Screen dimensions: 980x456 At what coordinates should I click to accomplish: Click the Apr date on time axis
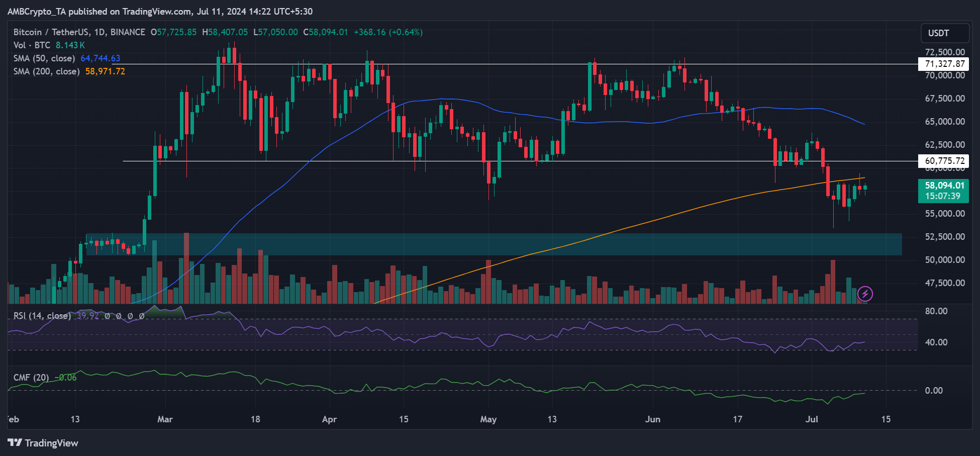pyautogui.click(x=329, y=419)
